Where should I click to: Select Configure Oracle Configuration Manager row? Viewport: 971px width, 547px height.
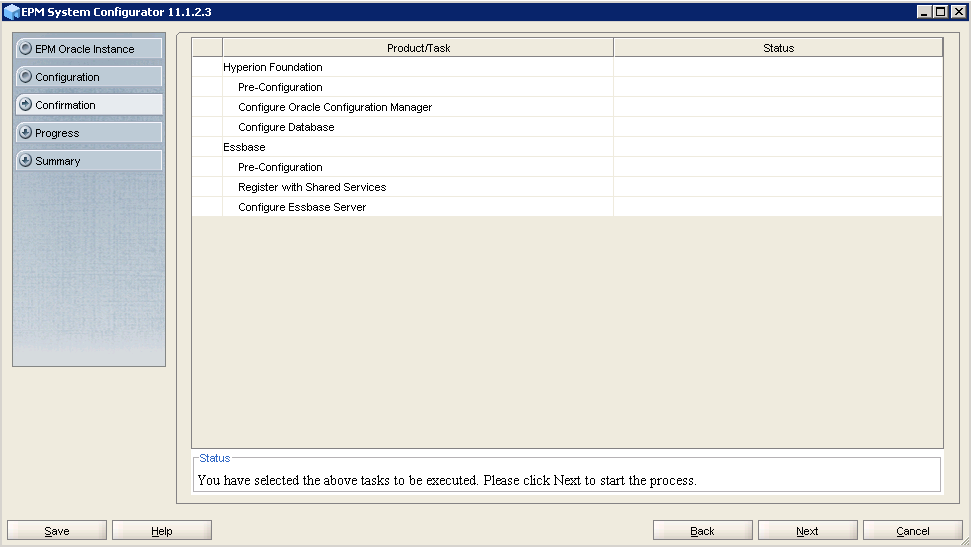567,107
